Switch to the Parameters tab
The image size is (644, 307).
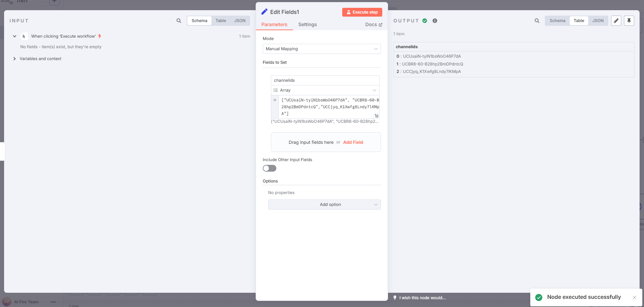[274, 24]
